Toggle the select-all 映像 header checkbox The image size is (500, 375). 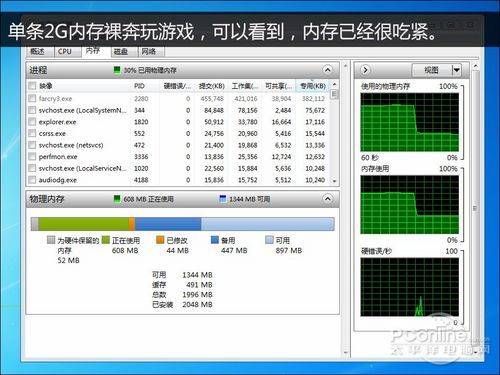pos(32,86)
